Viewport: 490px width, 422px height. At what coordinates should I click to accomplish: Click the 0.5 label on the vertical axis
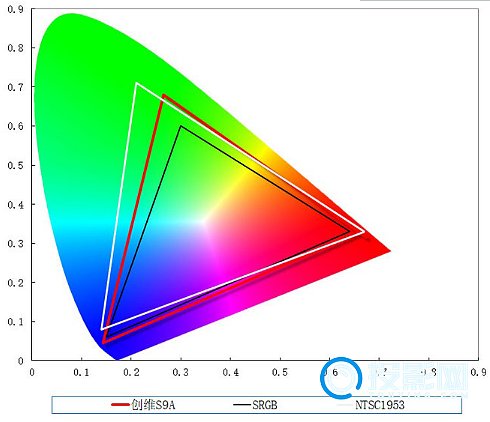point(16,165)
